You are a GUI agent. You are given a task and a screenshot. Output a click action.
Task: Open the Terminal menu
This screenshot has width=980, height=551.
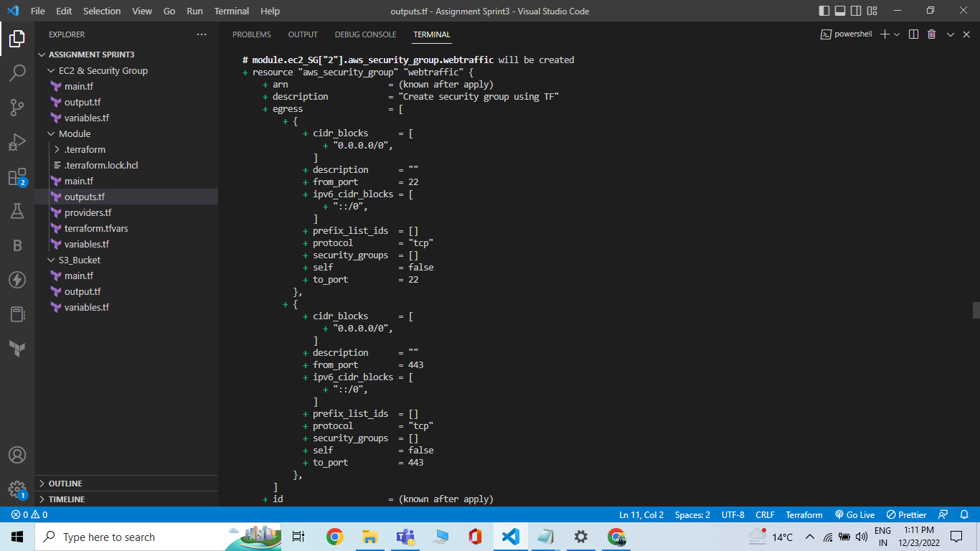click(x=231, y=11)
